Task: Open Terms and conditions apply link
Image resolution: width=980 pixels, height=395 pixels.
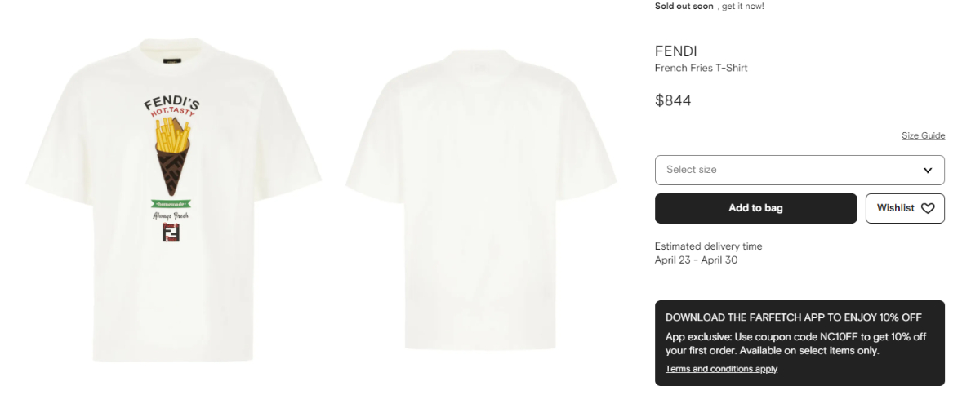Action: (x=721, y=369)
